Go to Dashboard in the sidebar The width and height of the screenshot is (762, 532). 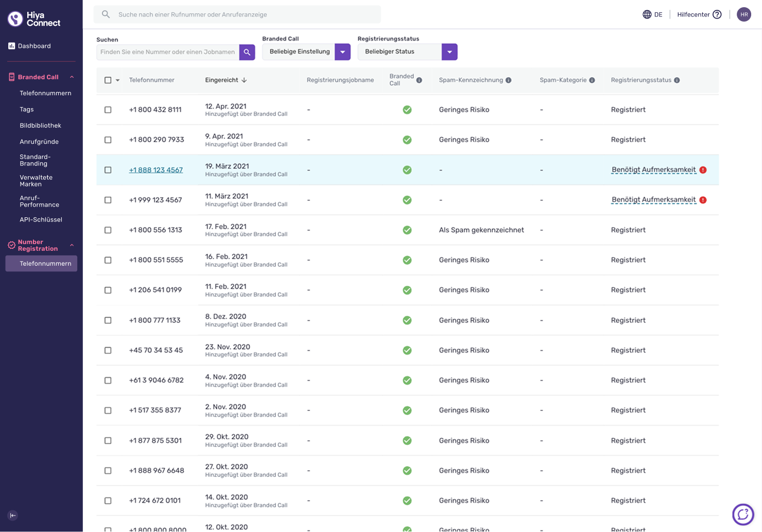34,46
